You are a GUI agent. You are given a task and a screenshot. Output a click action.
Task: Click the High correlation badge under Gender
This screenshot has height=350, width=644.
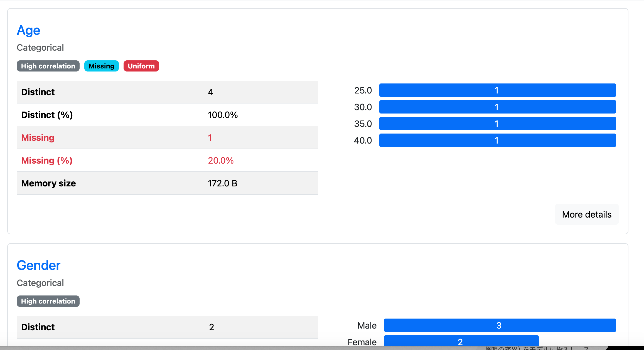pos(48,301)
